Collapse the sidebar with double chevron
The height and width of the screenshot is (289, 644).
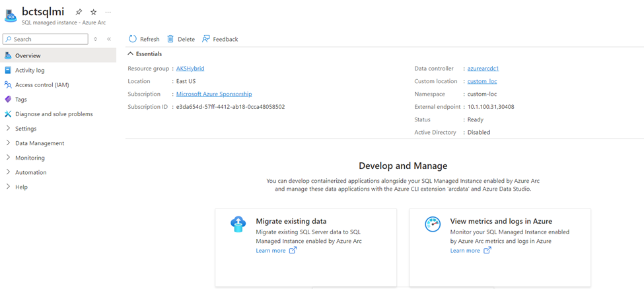(x=109, y=39)
